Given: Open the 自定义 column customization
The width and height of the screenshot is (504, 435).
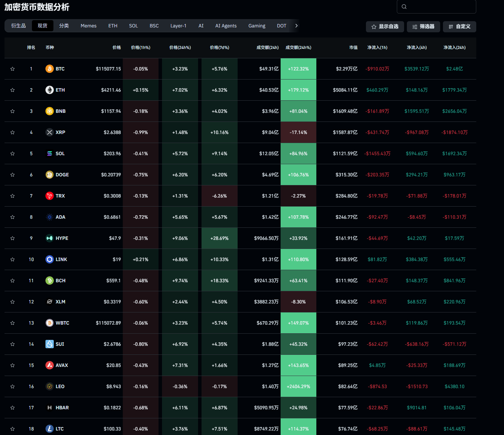Looking at the screenshot, I should click(x=459, y=27).
